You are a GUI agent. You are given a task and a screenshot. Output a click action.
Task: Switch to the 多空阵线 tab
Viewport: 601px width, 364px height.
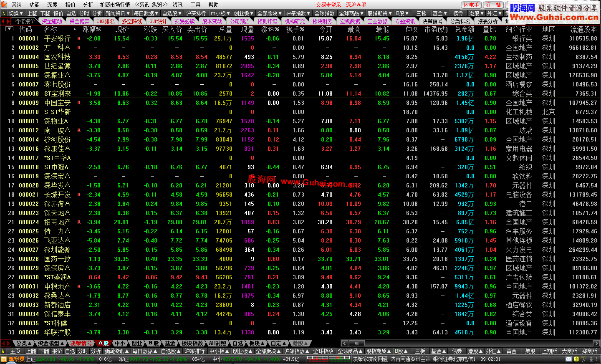[132, 21]
